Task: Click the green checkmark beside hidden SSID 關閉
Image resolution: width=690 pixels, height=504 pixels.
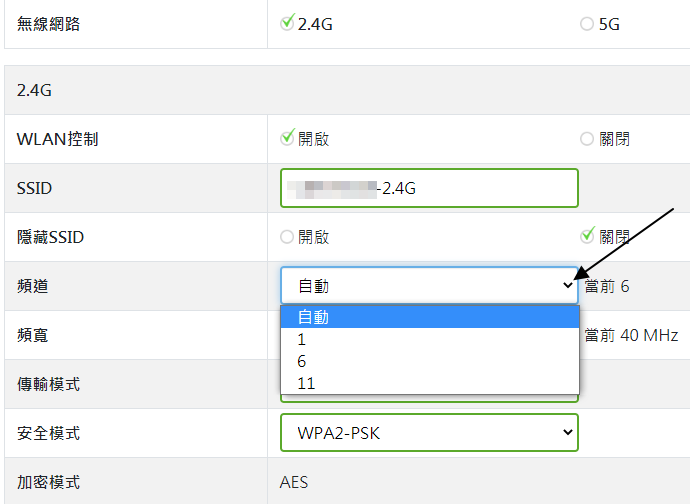Action: pos(587,235)
